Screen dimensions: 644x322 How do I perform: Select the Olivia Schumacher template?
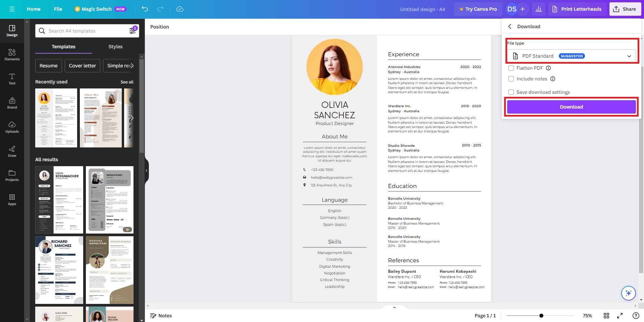point(59,200)
